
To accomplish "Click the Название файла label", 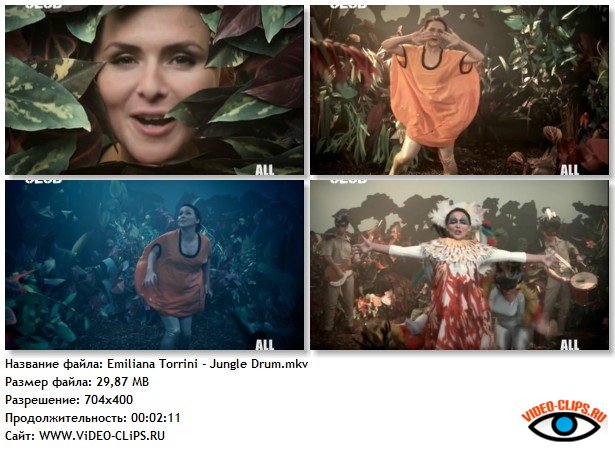I will [54, 364].
